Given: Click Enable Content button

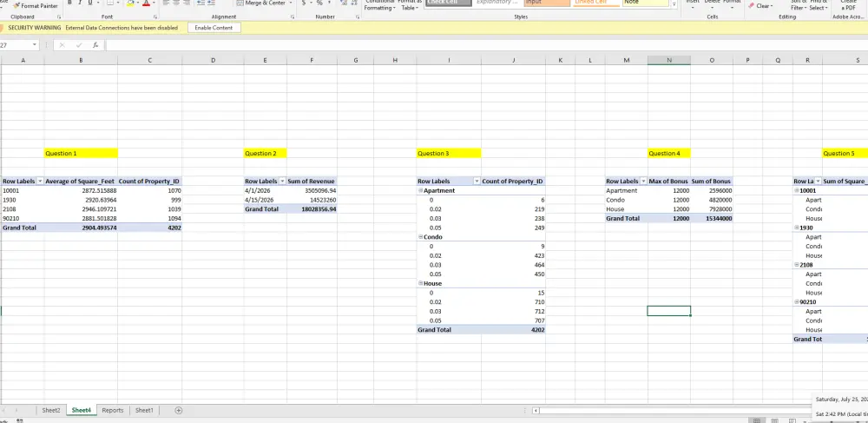Looking at the screenshot, I should pyautogui.click(x=214, y=28).
